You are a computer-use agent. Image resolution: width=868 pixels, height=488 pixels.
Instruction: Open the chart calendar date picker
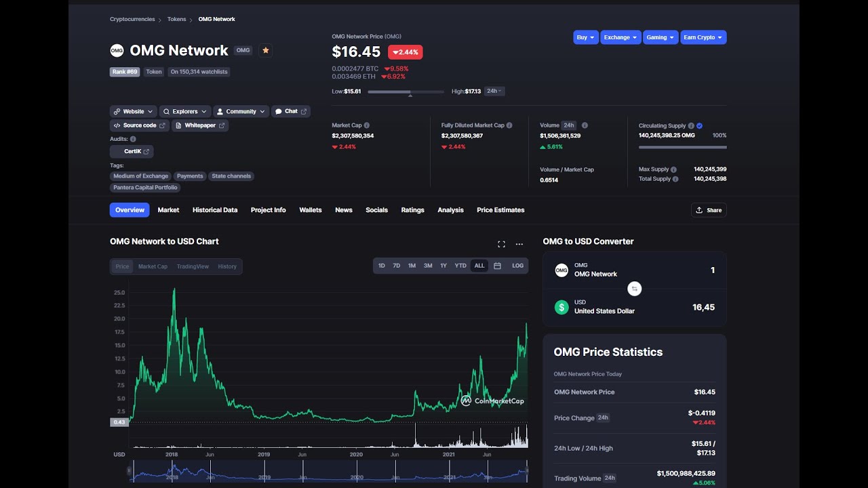pos(497,266)
